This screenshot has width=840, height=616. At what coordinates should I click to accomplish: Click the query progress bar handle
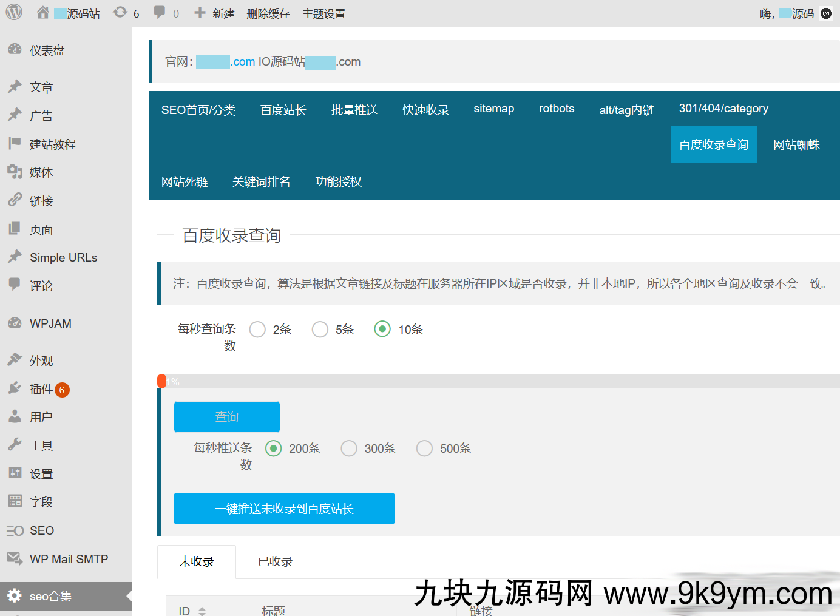coord(161,381)
